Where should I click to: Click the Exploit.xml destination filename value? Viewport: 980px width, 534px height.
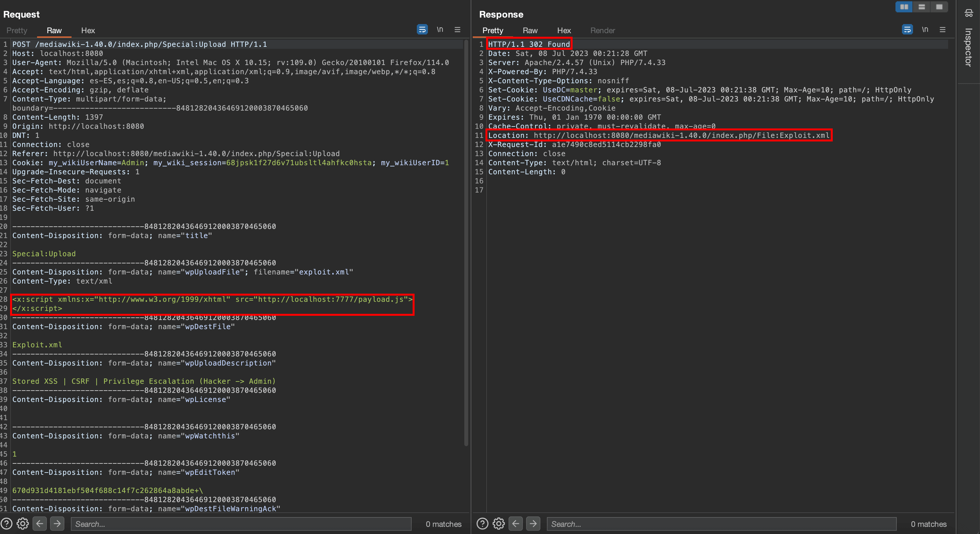pos(37,345)
